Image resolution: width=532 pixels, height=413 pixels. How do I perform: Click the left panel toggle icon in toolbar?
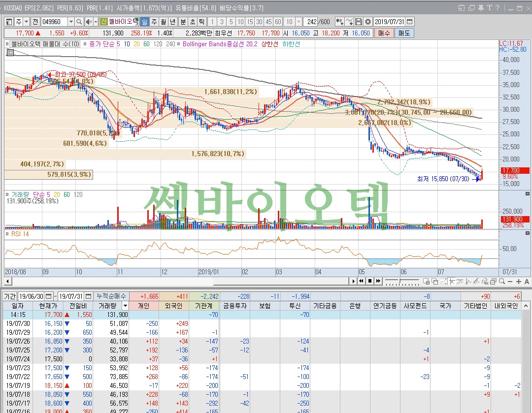(x=9, y=22)
